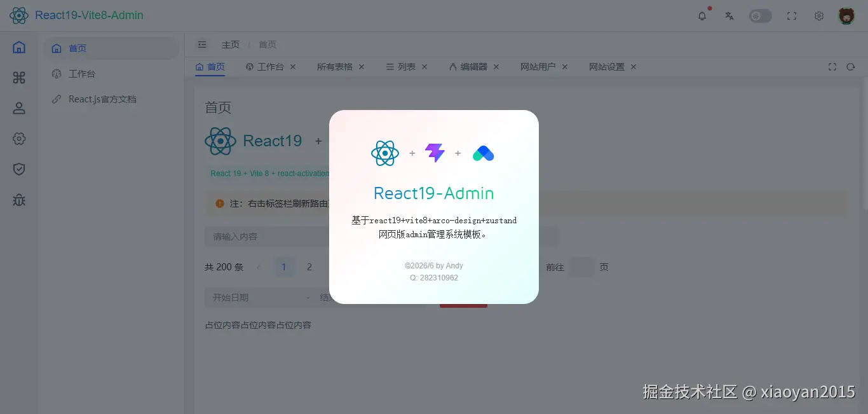Switch to the 编辑器 tab

click(468, 67)
